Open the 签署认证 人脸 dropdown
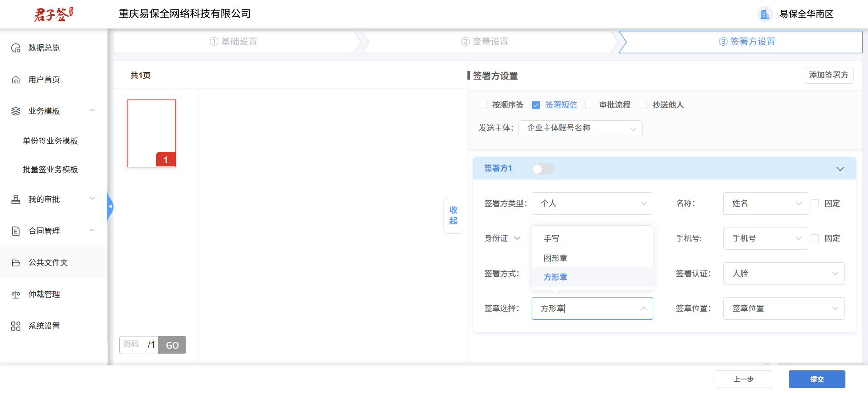 pos(783,274)
